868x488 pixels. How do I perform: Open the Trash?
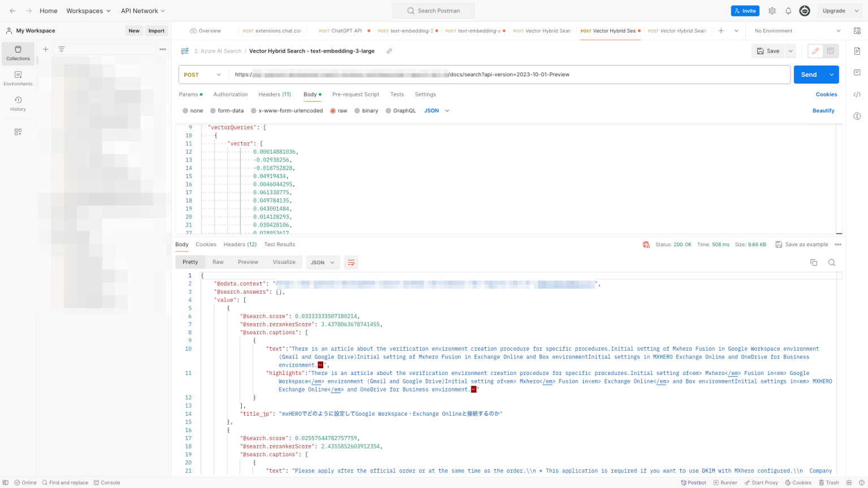pos(828,482)
